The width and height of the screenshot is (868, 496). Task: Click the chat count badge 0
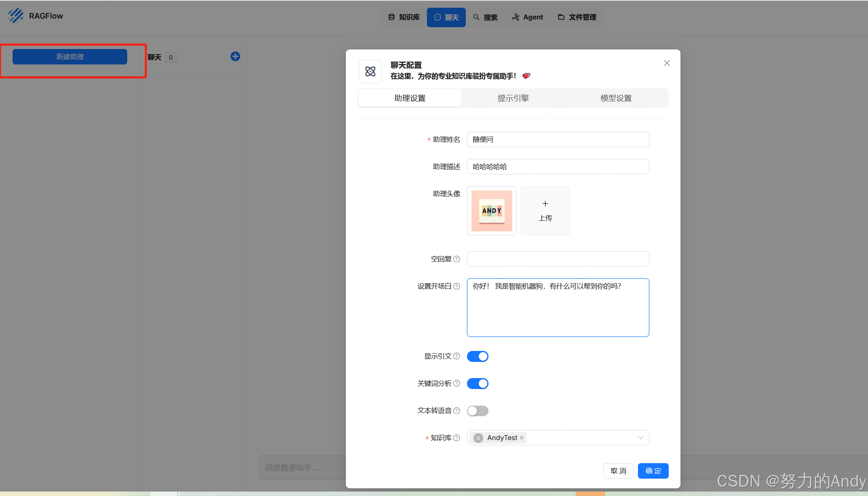(x=171, y=58)
